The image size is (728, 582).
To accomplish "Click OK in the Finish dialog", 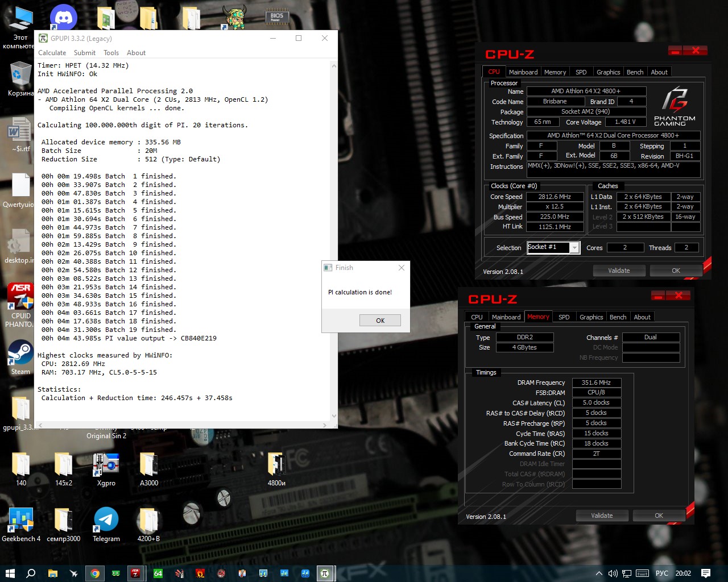I will coord(380,321).
